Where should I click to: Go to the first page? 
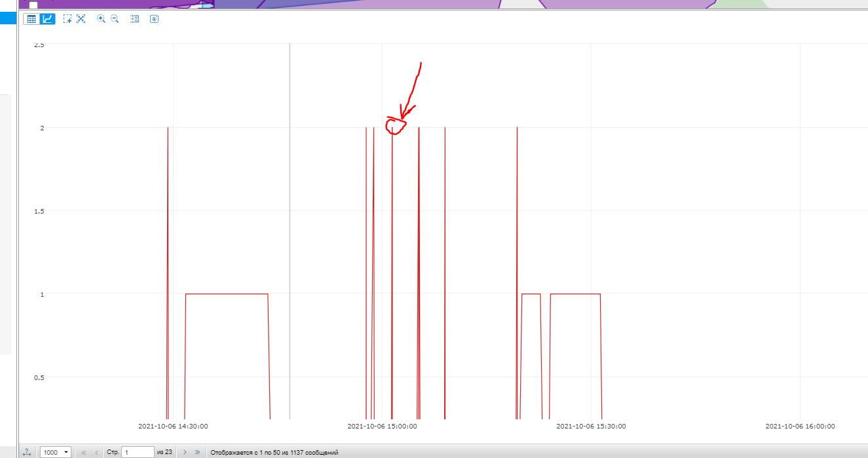point(83,452)
